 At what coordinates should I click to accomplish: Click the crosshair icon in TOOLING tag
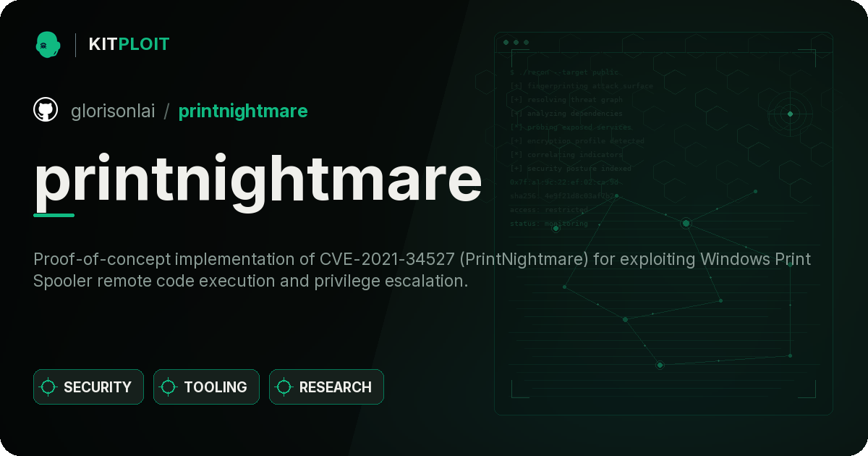pyautogui.click(x=169, y=387)
